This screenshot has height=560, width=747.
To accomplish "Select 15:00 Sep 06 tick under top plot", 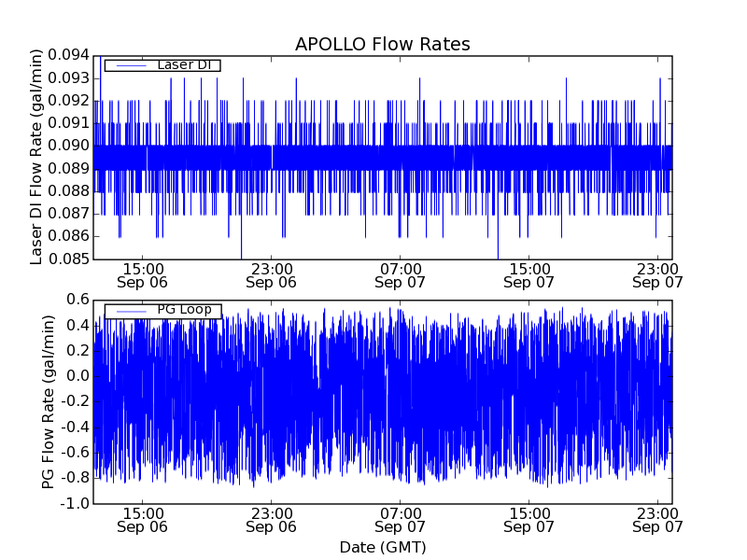I will 142,274.
